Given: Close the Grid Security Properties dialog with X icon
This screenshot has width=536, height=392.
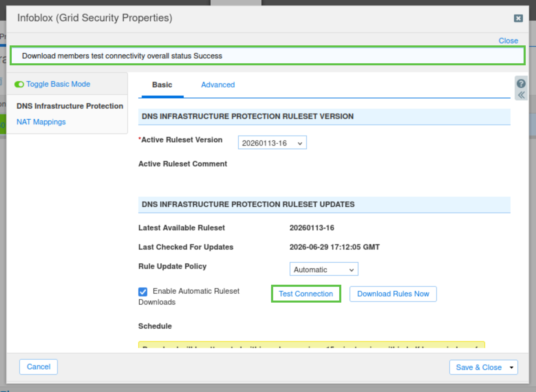Looking at the screenshot, I should [x=518, y=18].
